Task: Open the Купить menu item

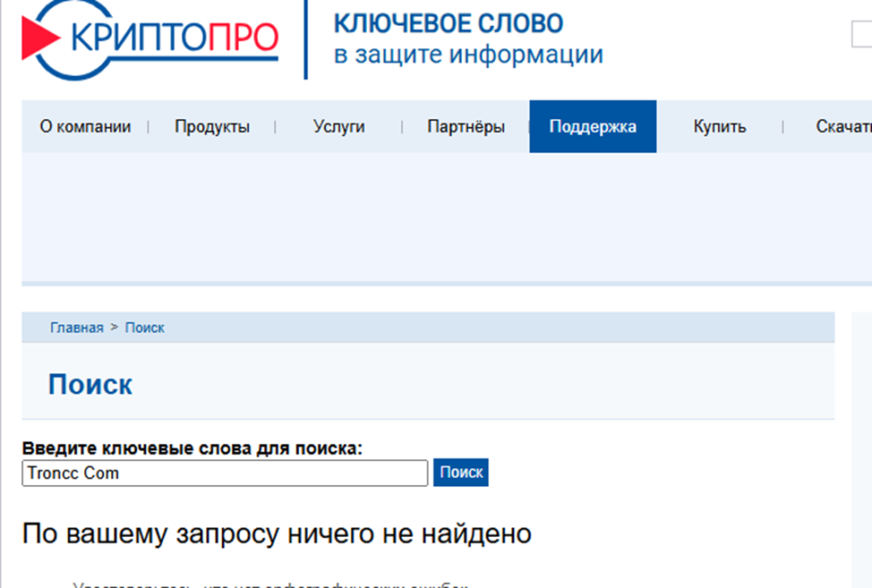Action: (x=720, y=127)
